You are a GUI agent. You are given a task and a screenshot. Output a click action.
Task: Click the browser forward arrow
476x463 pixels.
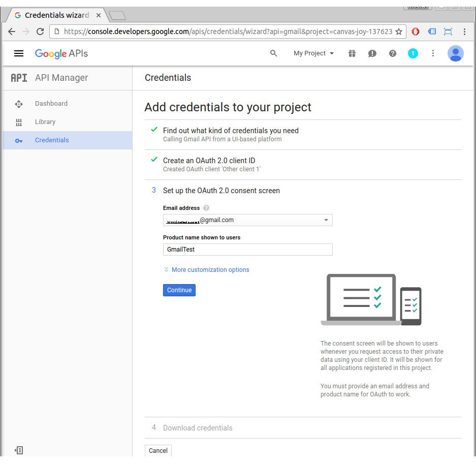pos(26,32)
